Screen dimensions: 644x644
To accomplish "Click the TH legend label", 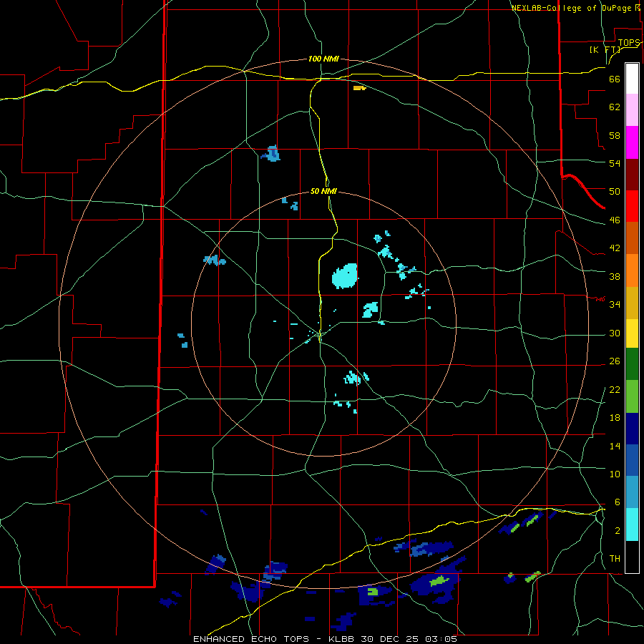I will coord(615,558).
